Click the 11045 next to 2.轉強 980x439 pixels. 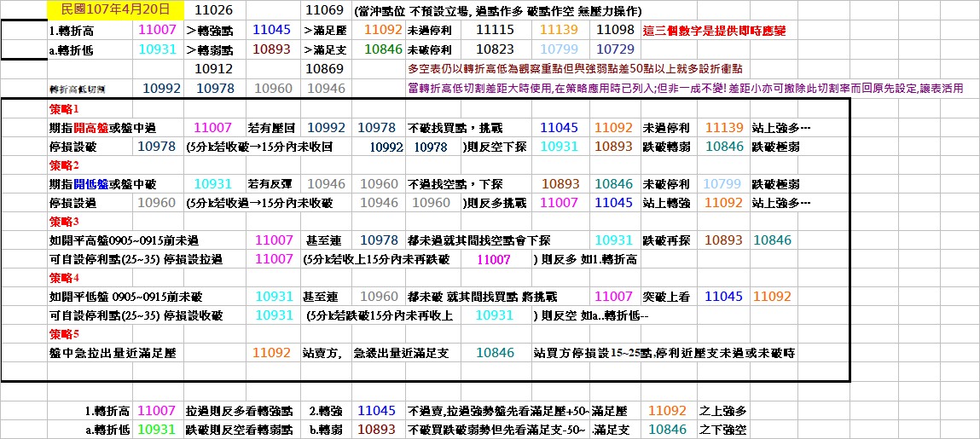pyautogui.click(x=377, y=411)
